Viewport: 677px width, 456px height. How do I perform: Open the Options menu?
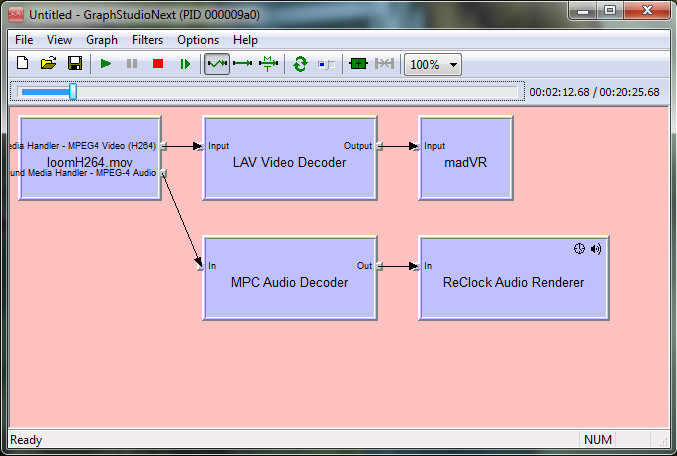point(198,40)
